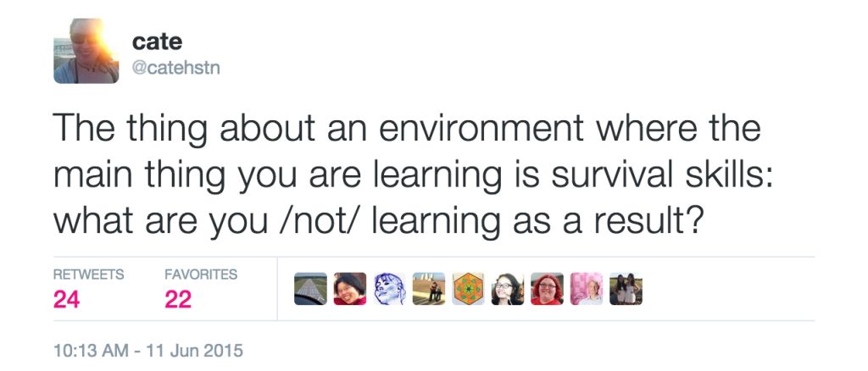Click cate's profile avatar photo
This screenshot has height=371, width=868.
[86, 51]
